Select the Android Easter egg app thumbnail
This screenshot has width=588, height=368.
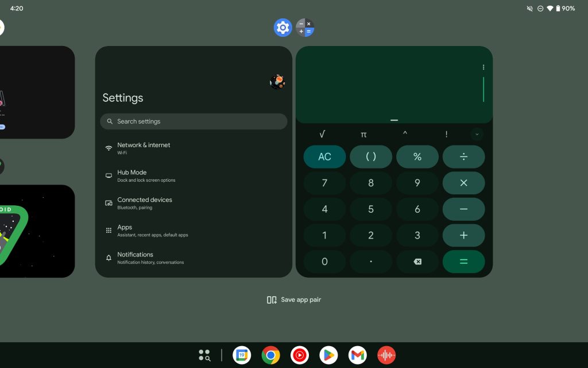(x=37, y=231)
